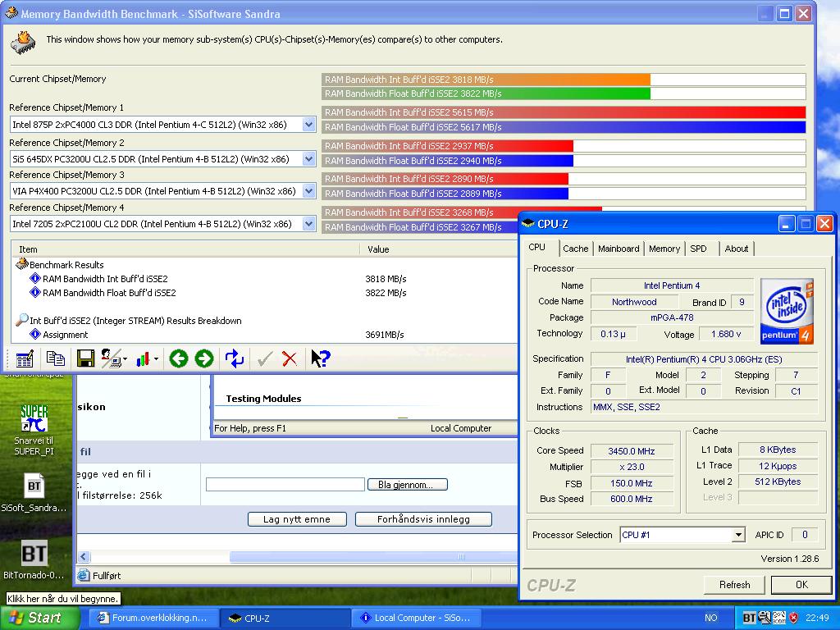This screenshot has width=840, height=630.
Task: Click the red shield security tray icon
Action: coord(793,618)
